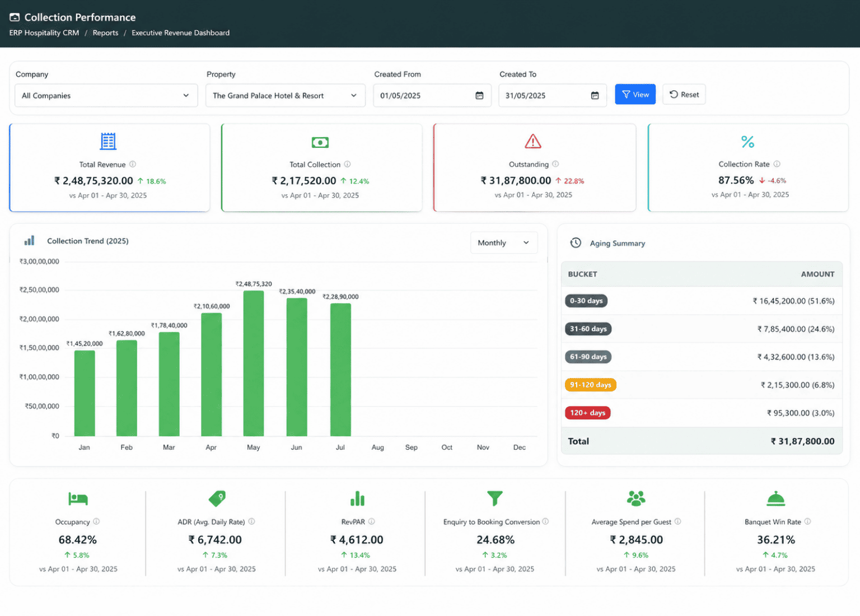Click the Feb bar in Collection Trend
The height and width of the screenshot is (616, 860).
[x=127, y=388]
